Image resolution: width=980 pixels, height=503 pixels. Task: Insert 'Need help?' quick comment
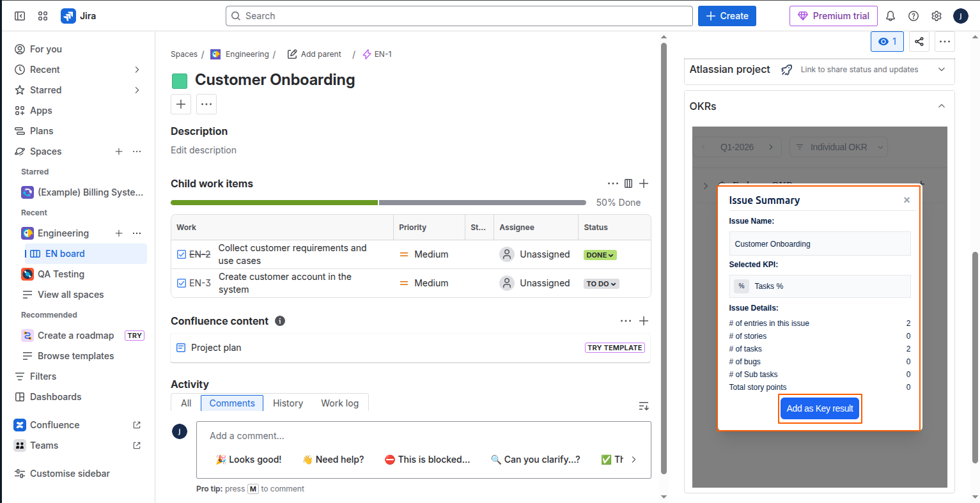(333, 460)
